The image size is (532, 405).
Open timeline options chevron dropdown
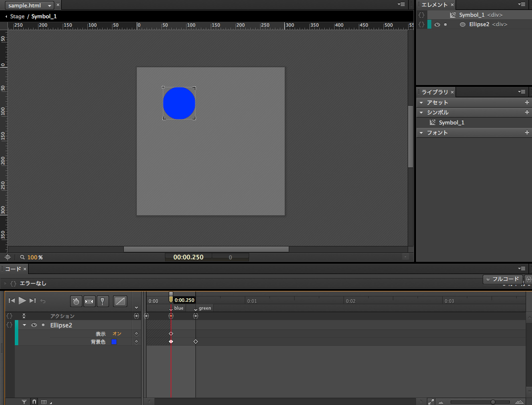136,308
